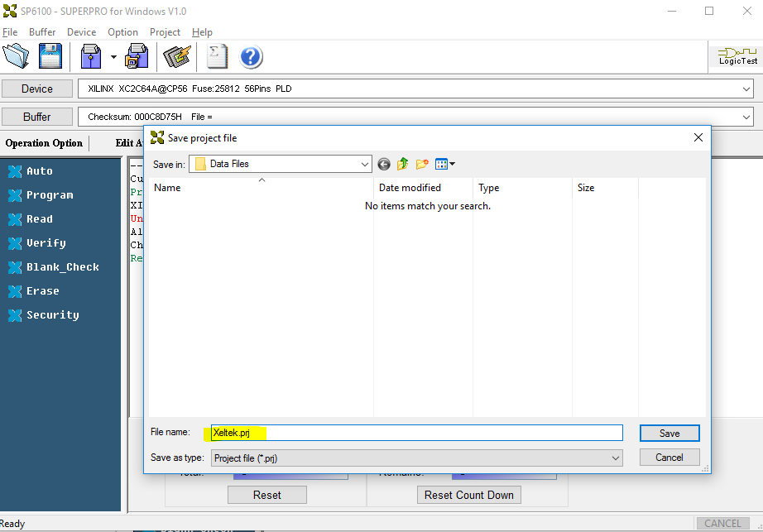
Task: Go back to last folder visited
Action: (384, 164)
